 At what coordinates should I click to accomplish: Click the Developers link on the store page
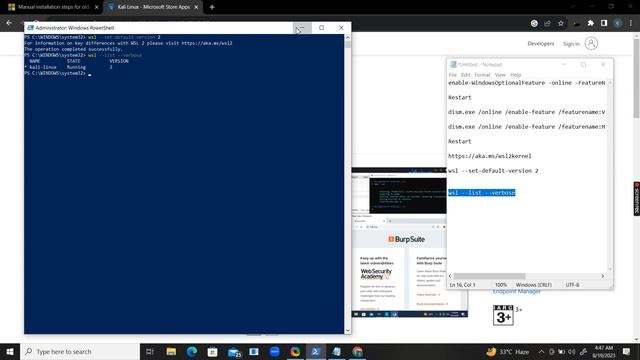541,43
